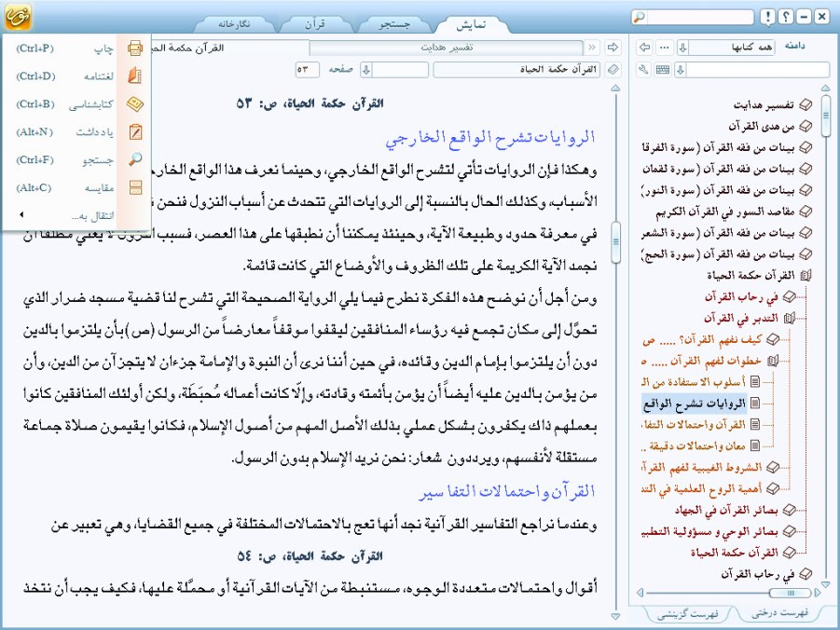
Task: Select highlighted tree item الروايات تشرح الواقع
Action: click(695, 404)
